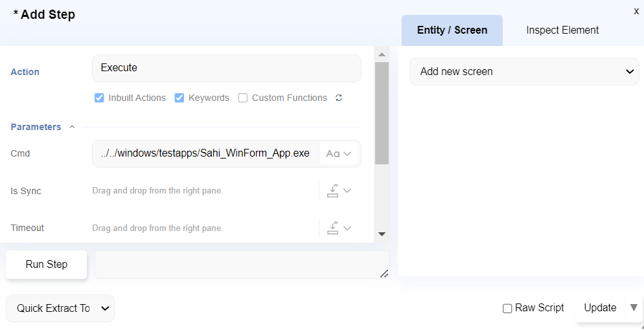This screenshot has width=644, height=330.
Task: Click the Aa text type icon in Cmd
Action: pos(332,154)
